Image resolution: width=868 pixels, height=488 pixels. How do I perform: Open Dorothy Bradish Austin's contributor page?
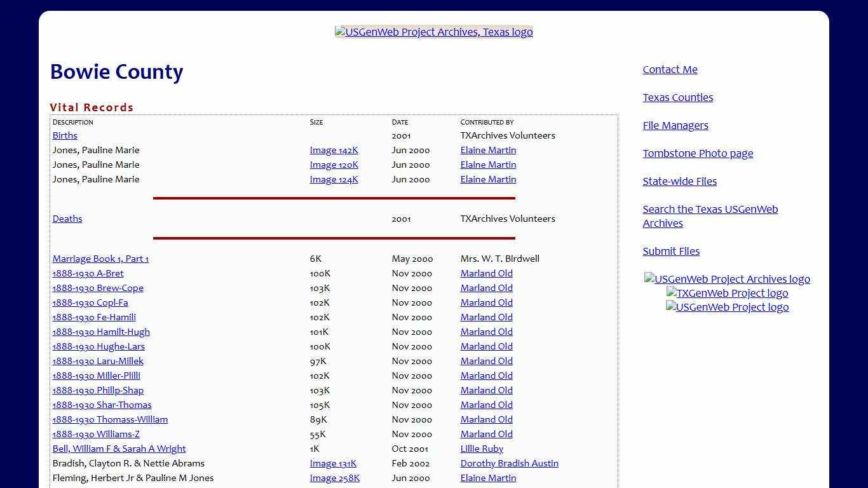[509, 463]
